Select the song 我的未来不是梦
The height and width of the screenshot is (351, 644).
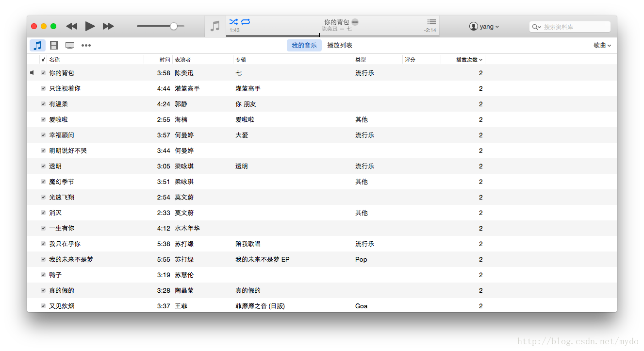[71, 259]
